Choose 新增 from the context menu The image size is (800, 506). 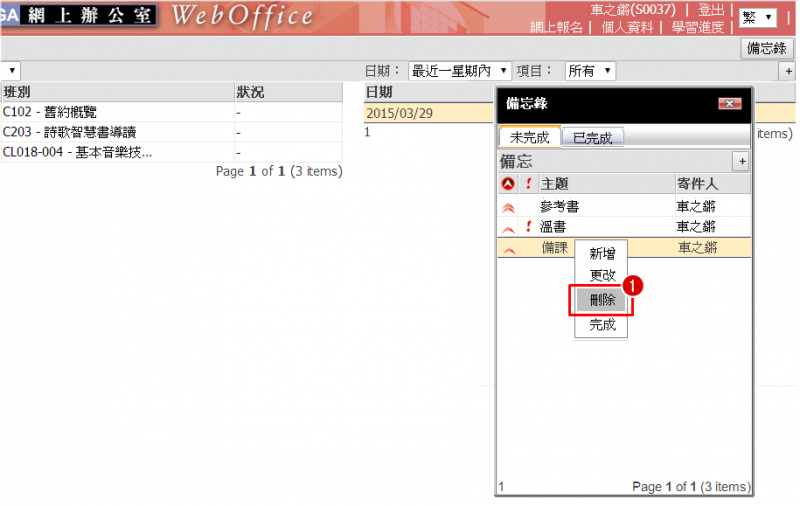point(602,253)
